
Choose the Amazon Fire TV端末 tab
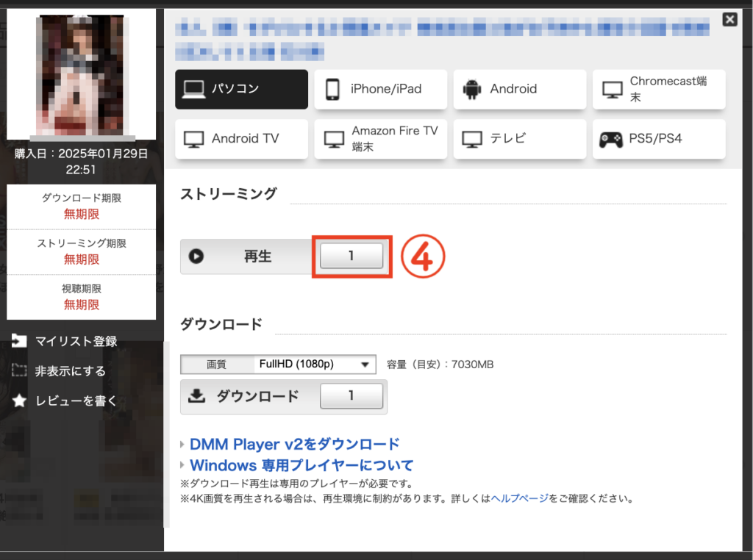(x=380, y=139)
